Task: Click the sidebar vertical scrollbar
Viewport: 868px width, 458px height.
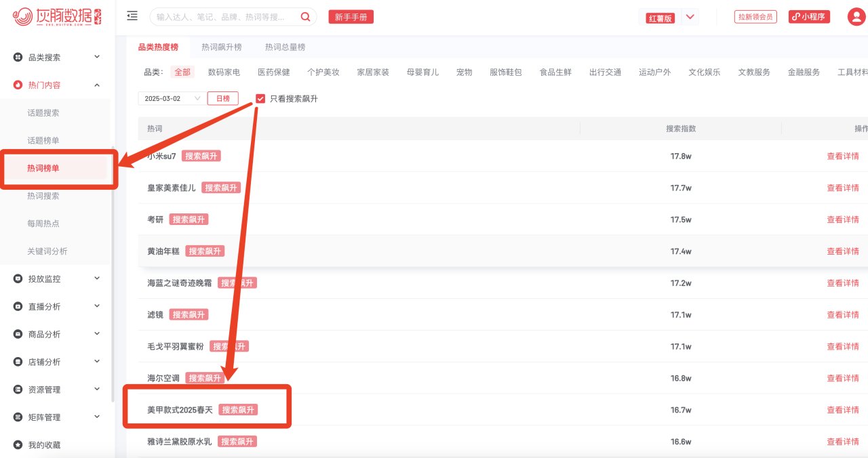Action: coord(113,271)
